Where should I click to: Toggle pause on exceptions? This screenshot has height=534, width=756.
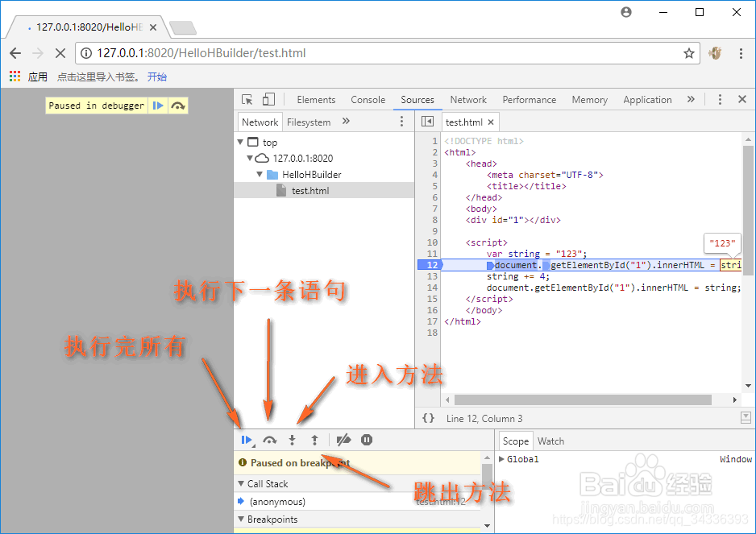pos(367,440)
